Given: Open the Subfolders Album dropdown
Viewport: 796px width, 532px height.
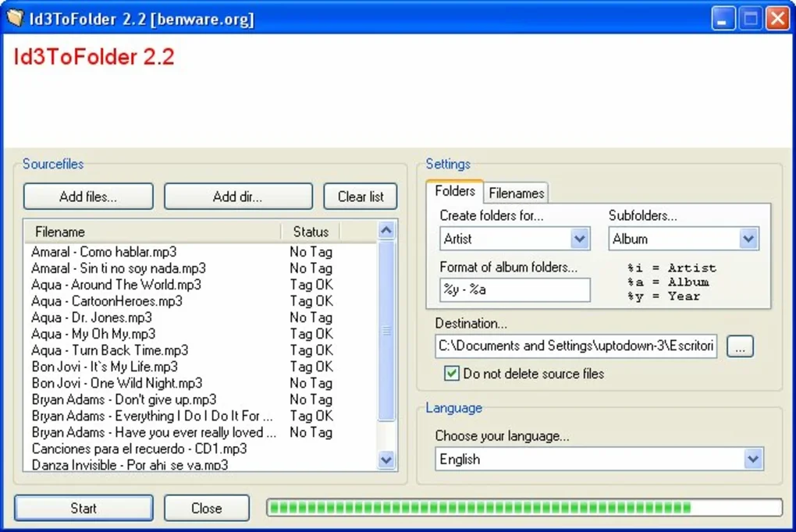Looking at the screenshot, I should (748, 239).
